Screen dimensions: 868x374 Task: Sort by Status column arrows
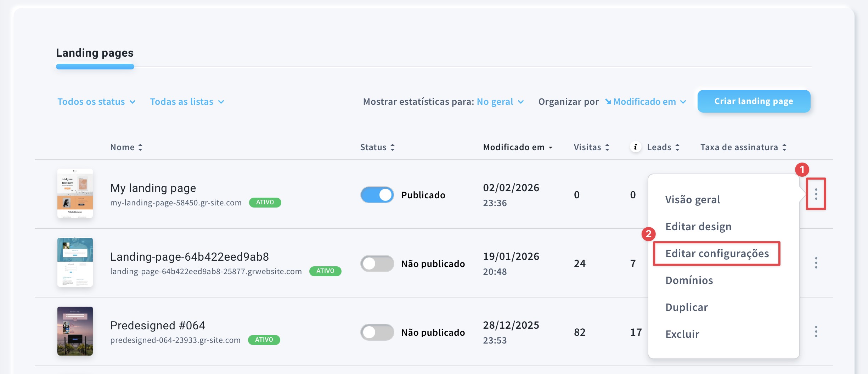pos(393,147)
